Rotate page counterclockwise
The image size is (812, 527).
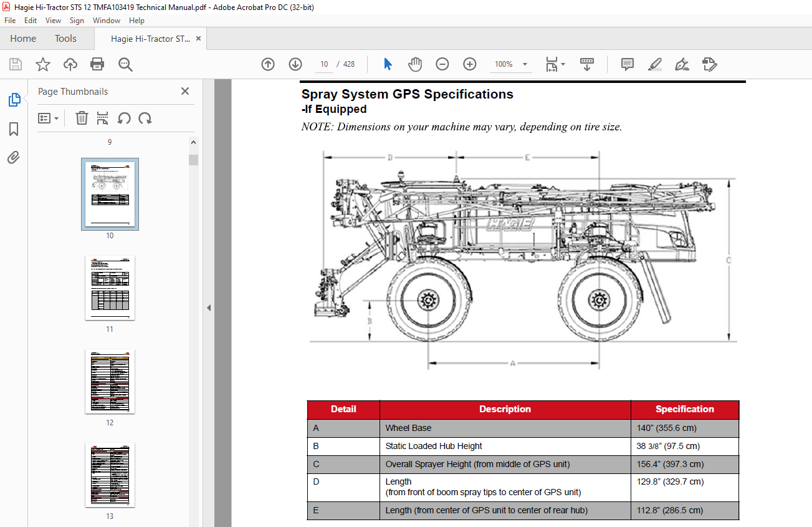tap(124, 118)
